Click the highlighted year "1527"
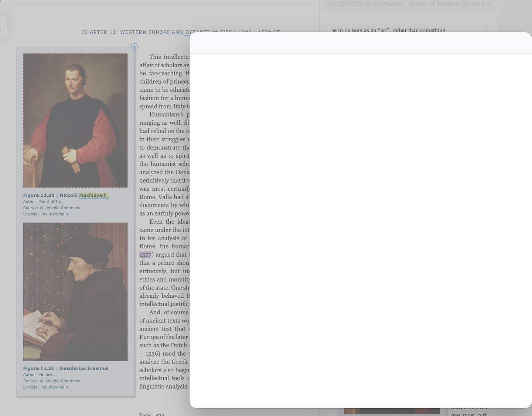 (145, 255)
